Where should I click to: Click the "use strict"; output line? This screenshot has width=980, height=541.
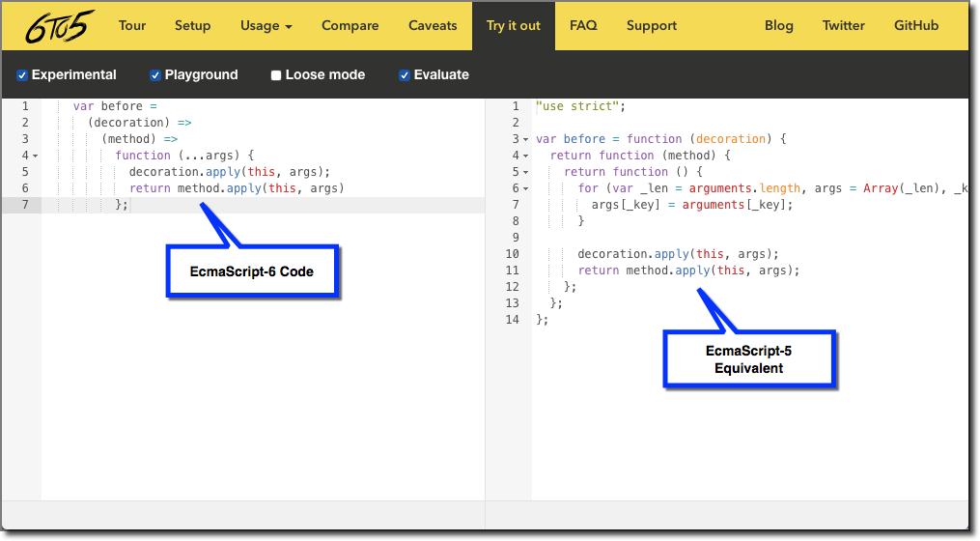pyautogui.click(x=580, y=106)
